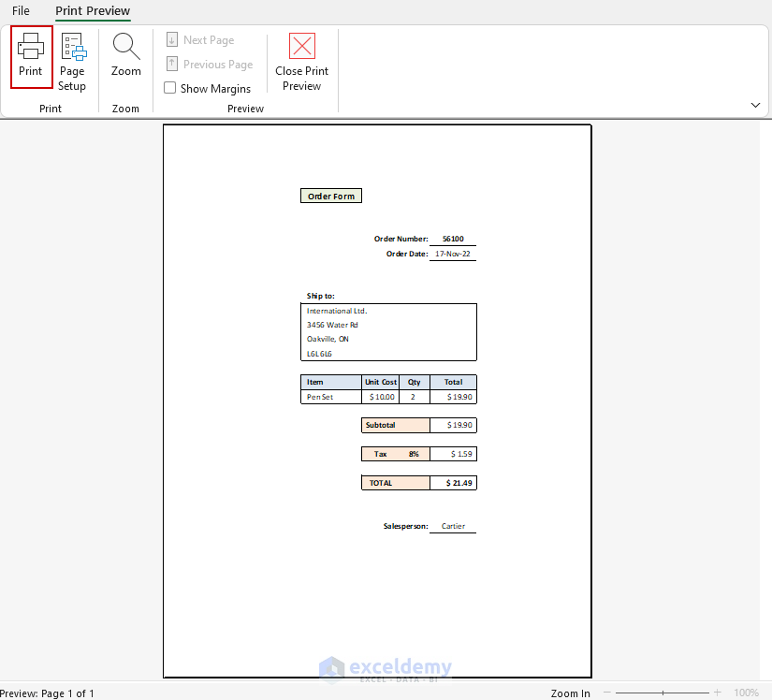Click the Ship to: label

coord(321,296)
